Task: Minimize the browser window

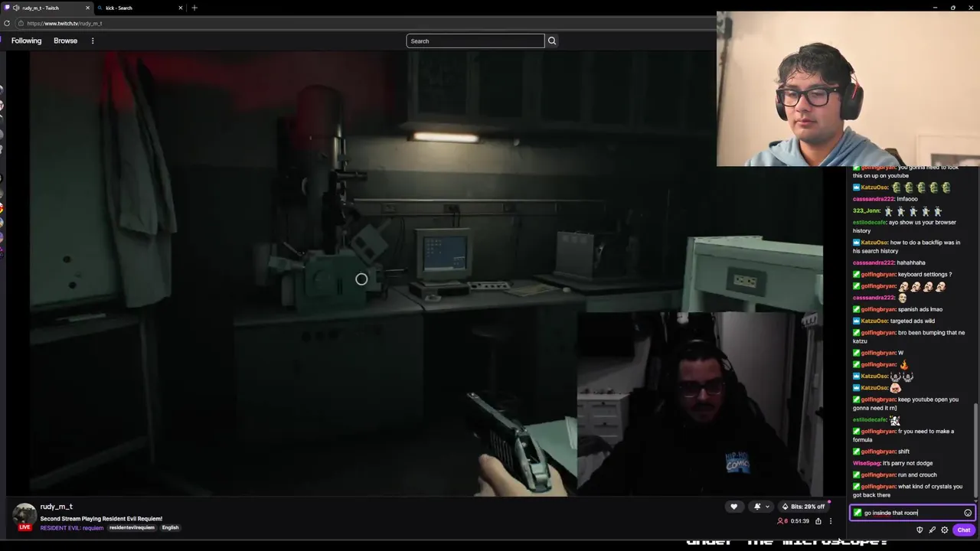Action: click(935, 8)
